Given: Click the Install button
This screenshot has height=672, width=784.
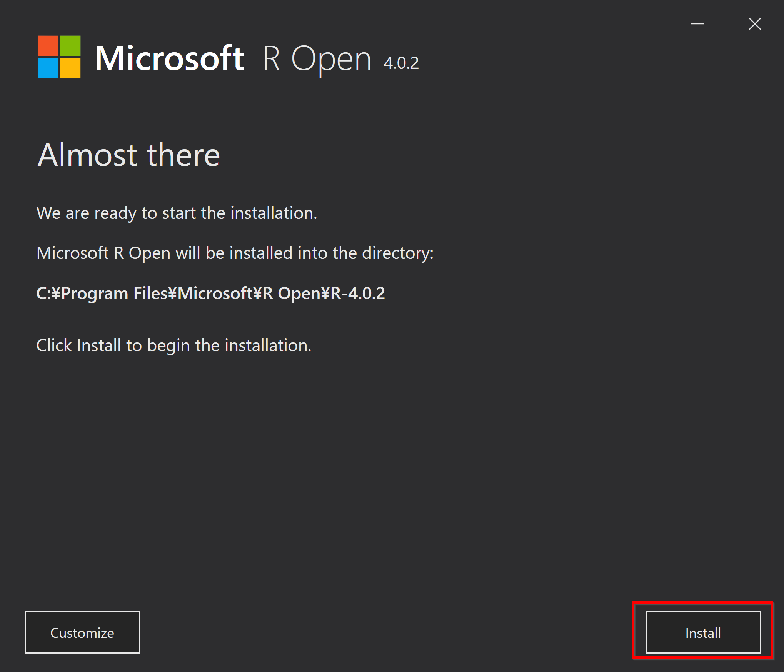Looking at the screenshot, I should [x=703, y=632].
